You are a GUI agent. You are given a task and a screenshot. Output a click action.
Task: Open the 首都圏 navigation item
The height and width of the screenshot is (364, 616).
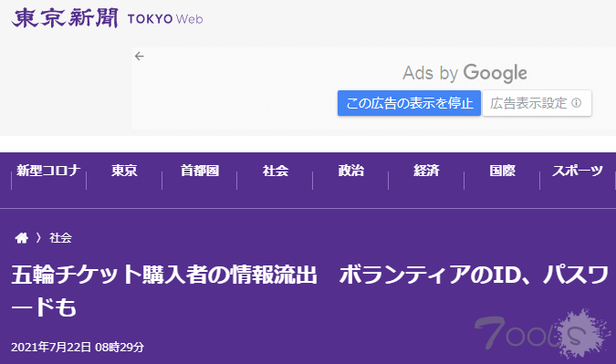coord(200,171)
